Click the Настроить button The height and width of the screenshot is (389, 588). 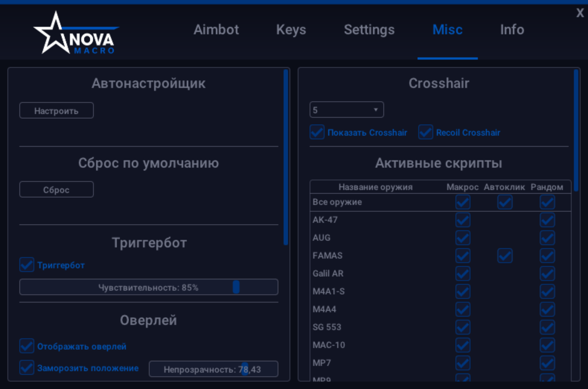pyautogui.click(x=56, y=110)
